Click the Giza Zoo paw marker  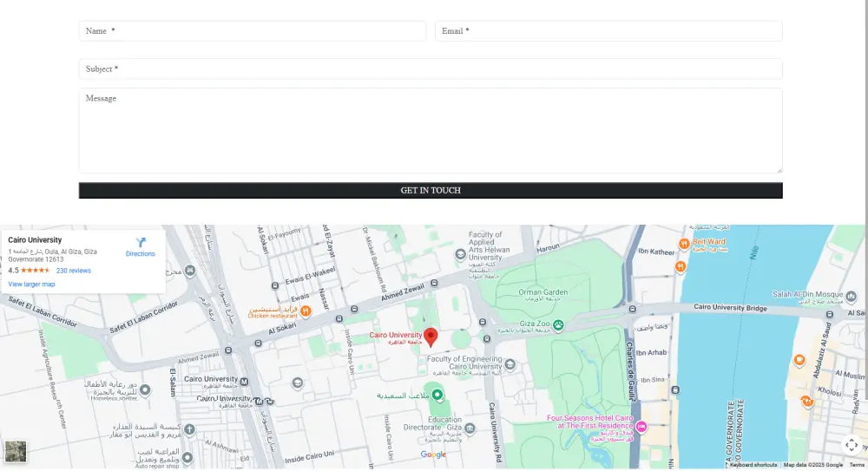click(558, 325)
